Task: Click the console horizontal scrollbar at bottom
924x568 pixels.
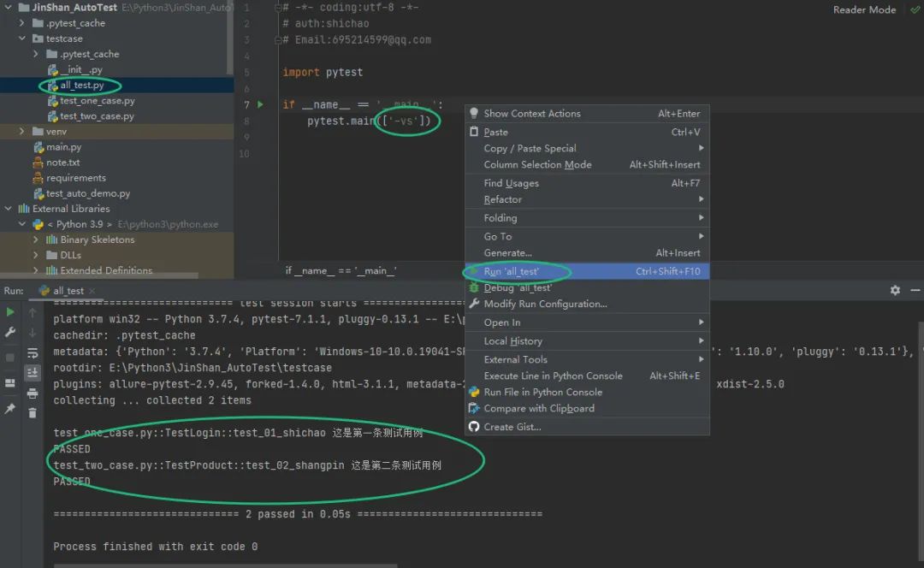Action: click(x=226, y=565)
